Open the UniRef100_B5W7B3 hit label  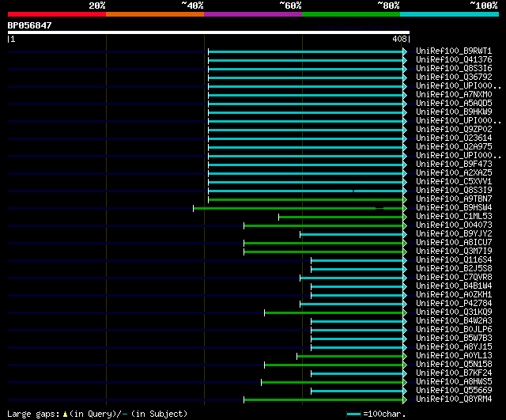[x=454, y=339]
